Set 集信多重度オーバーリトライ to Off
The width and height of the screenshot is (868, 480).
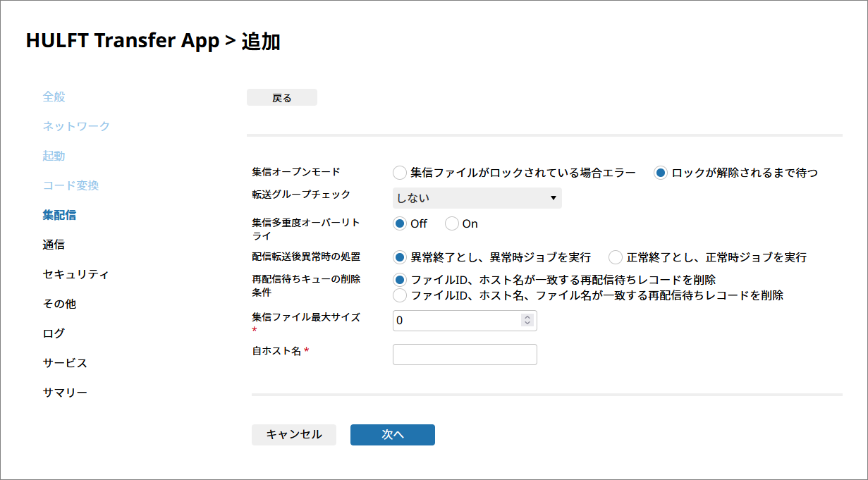coord(400,223)
